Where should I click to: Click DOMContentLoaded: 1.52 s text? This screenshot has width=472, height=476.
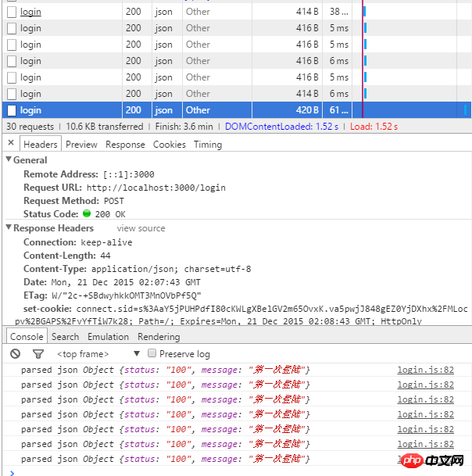click(281, 127)
